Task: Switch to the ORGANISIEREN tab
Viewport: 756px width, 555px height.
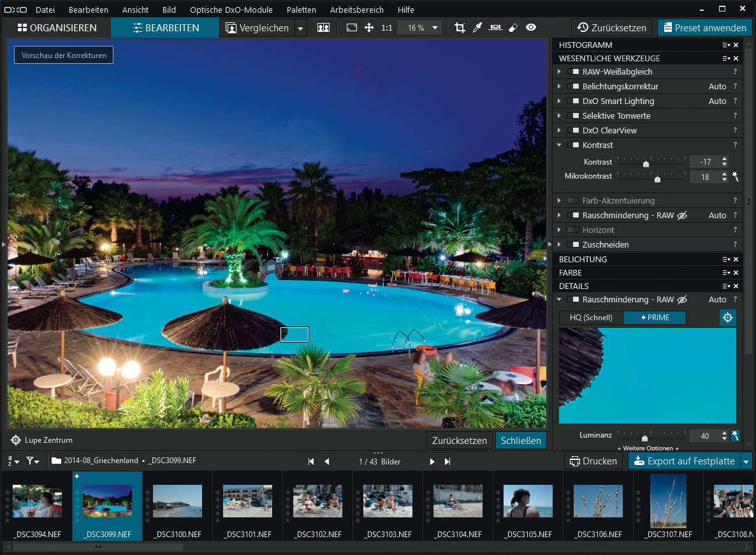Action: click(57, 27)
